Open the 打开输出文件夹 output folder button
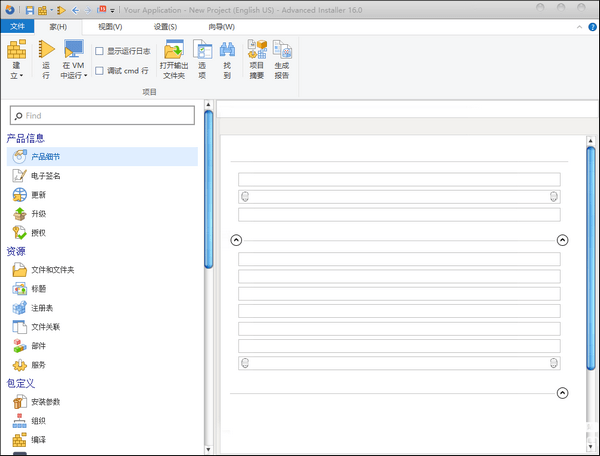 click(x=174, y=58)
